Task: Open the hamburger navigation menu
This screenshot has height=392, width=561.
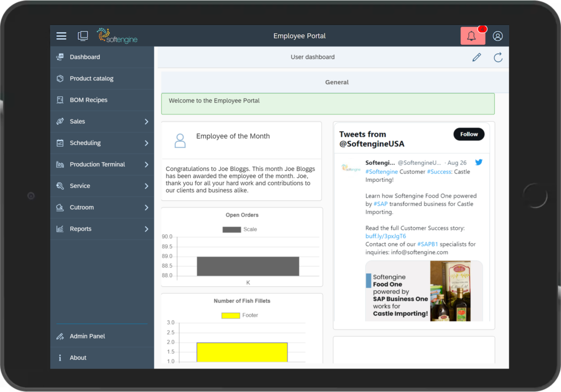Action: (61, 36)
